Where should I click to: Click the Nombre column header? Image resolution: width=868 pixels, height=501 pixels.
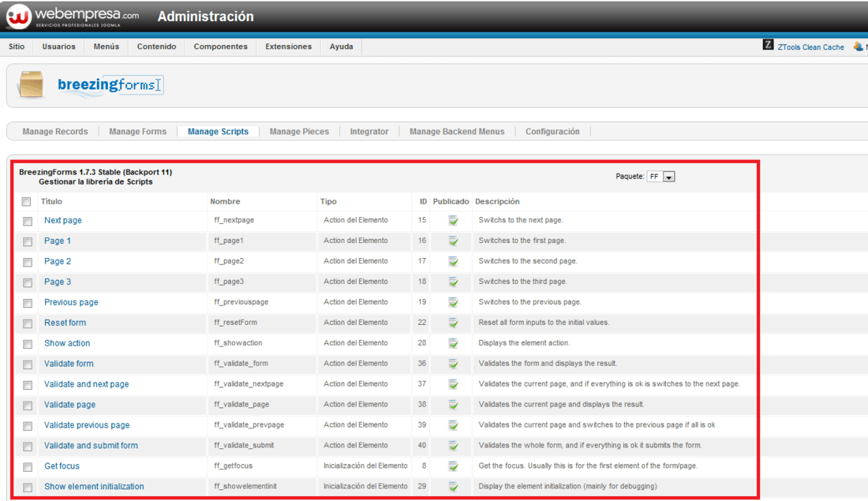[x=226, y=201]
